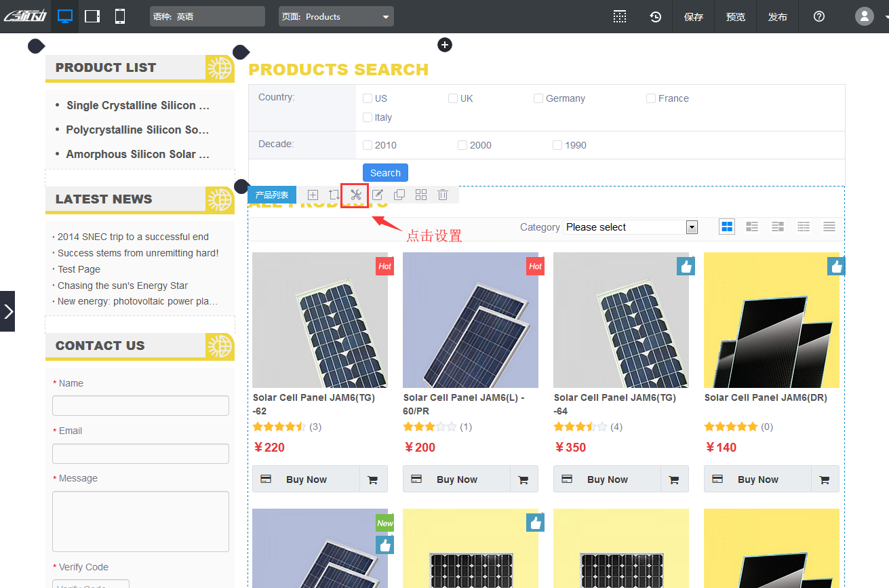The image size is (889, 588).
Task: Open the 页面 Products page dropdown
Action: [336, 17]
